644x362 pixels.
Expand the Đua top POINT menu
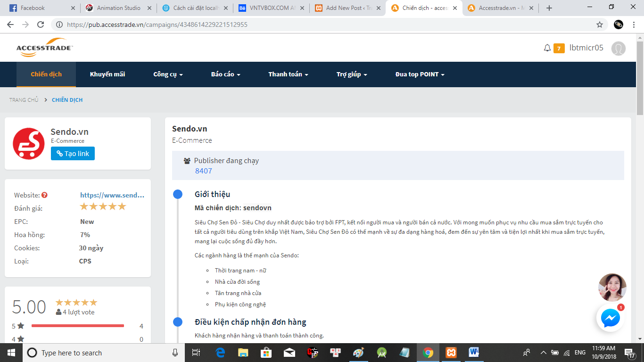(x=420, y=74)
